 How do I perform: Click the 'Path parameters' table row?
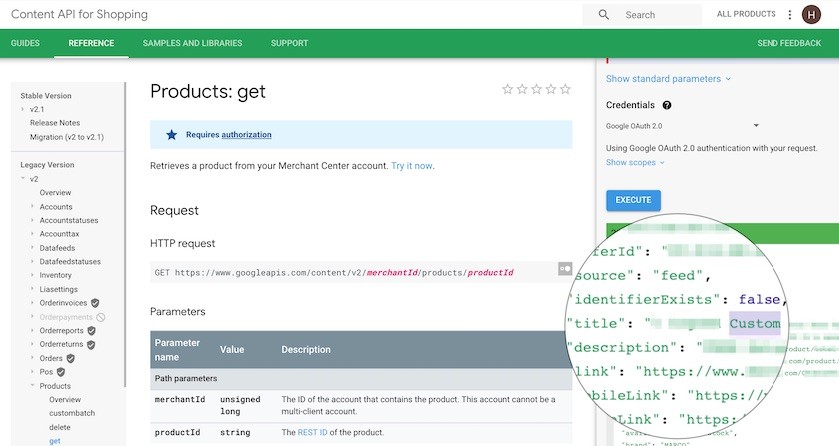(x=361, y=379)
